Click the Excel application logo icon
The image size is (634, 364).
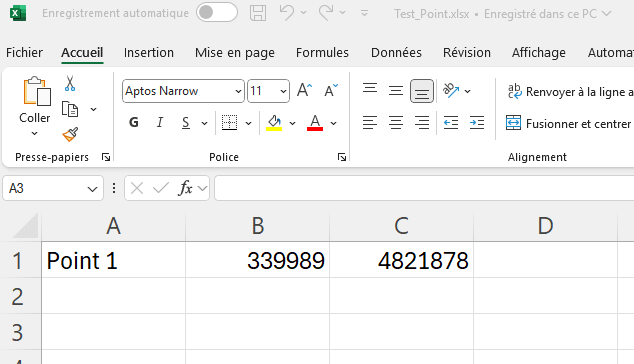[18, 13]
